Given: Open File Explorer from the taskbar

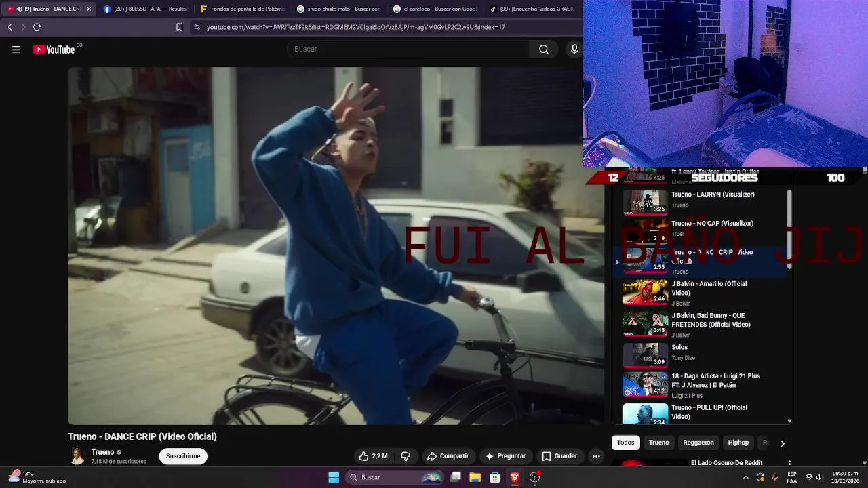Looking at the screenshot, I should coord(475,477).
